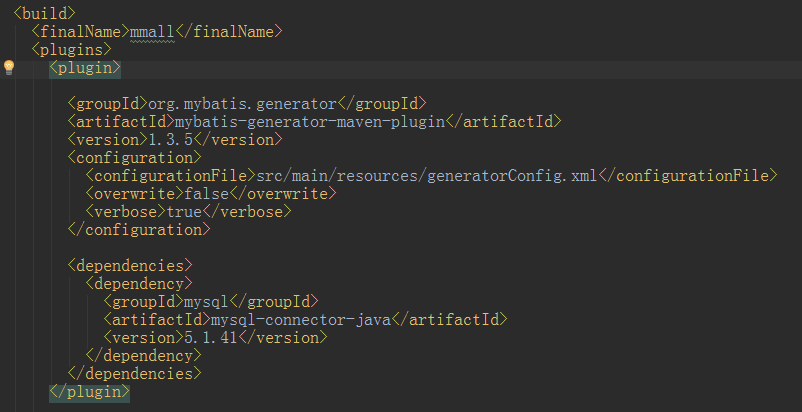802x412 pixels.
Task: Click the opening <verbose> tag
Action: point(126,212)
